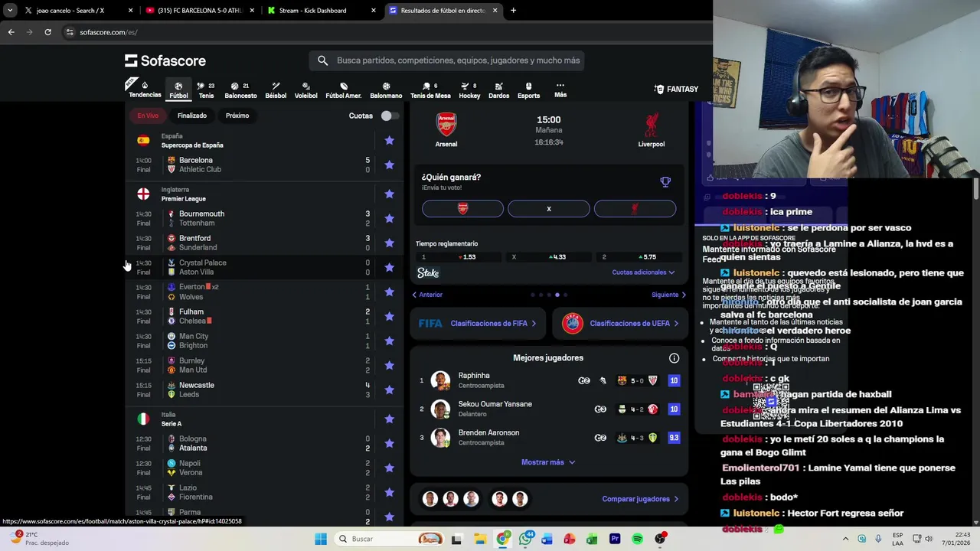Go to Siguiente featured match

pyautogui.click(x=668, y=295)
